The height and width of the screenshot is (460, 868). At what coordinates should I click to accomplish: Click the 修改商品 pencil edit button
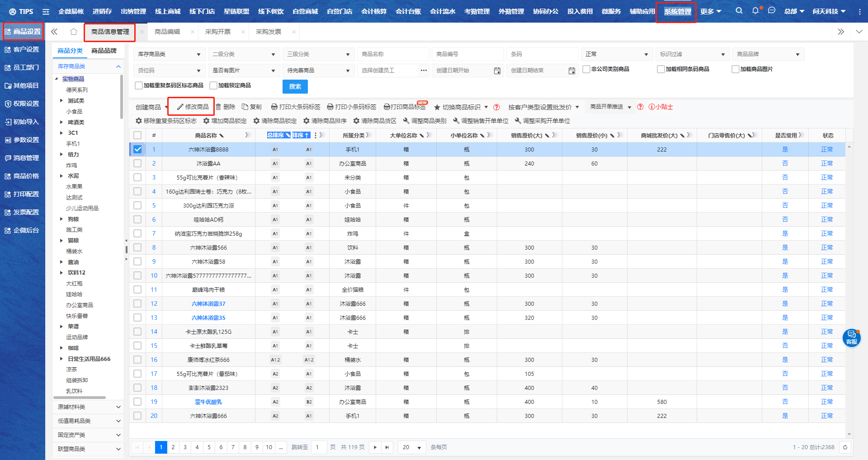pyautogui.click(x=192, y=107)
